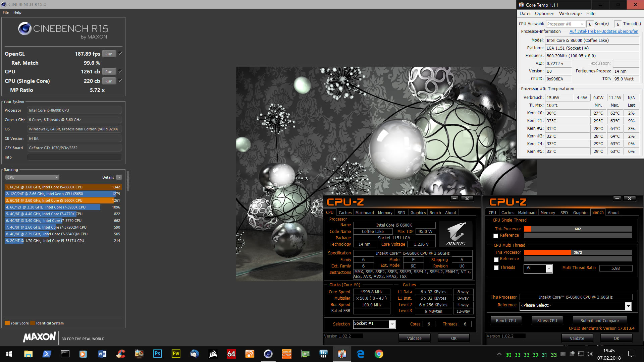644x362 pixels.
Task: Enable Reference checkbox under CPU Single Thread
Action: click(496, 236)
